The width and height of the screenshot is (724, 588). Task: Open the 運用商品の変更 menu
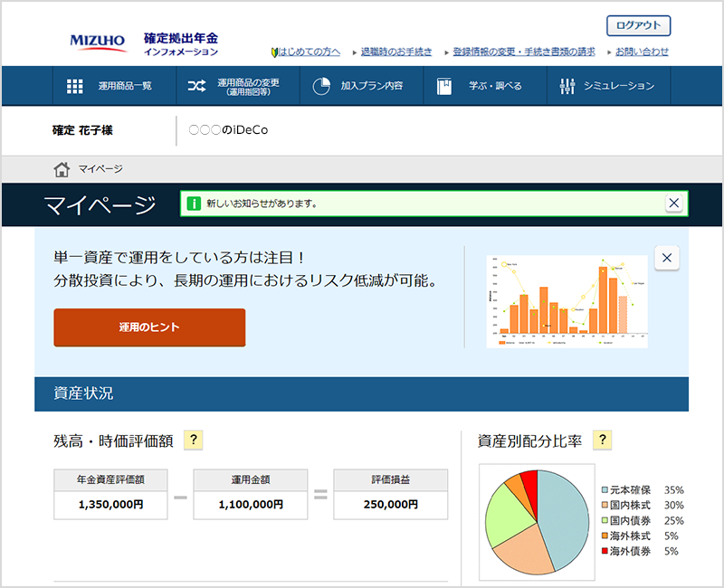(x=238, y=86)
